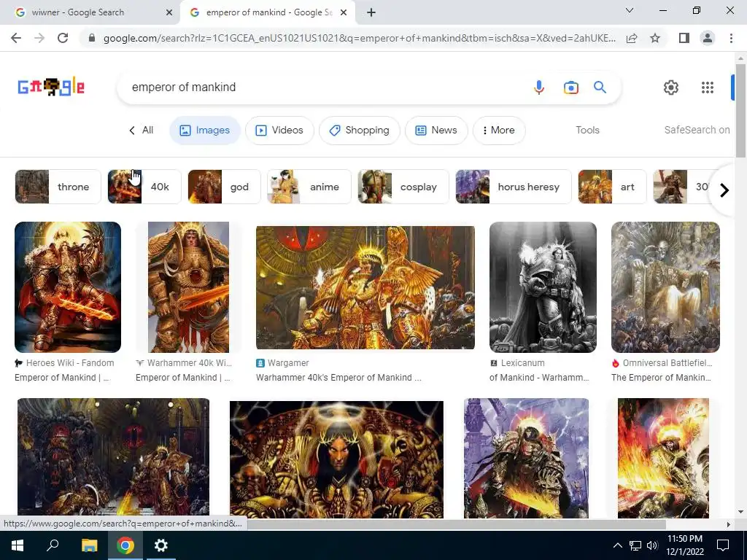Screen dimensions: 747x560
Task: Select the 40k suggestion chip
Action: click(144, 187)
